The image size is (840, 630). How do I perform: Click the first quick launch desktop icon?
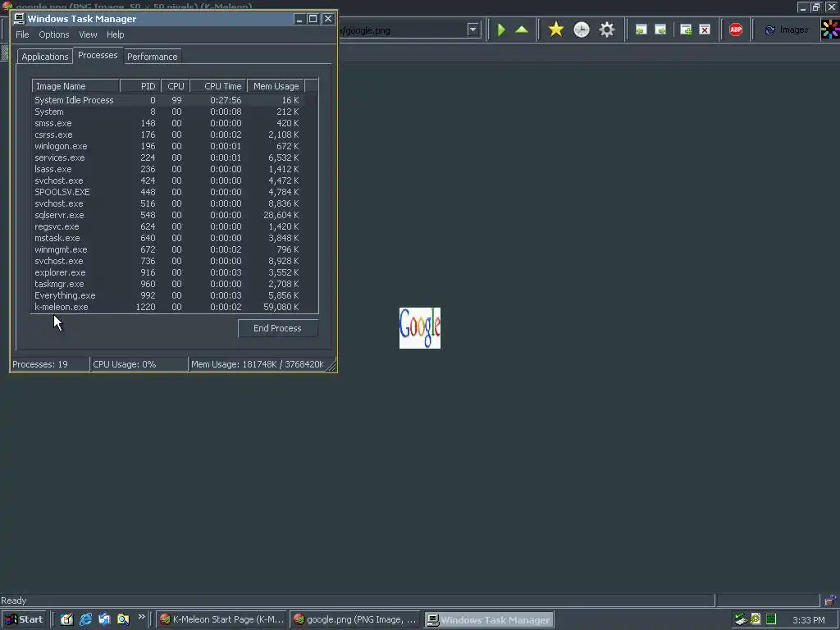click(66, 619)
